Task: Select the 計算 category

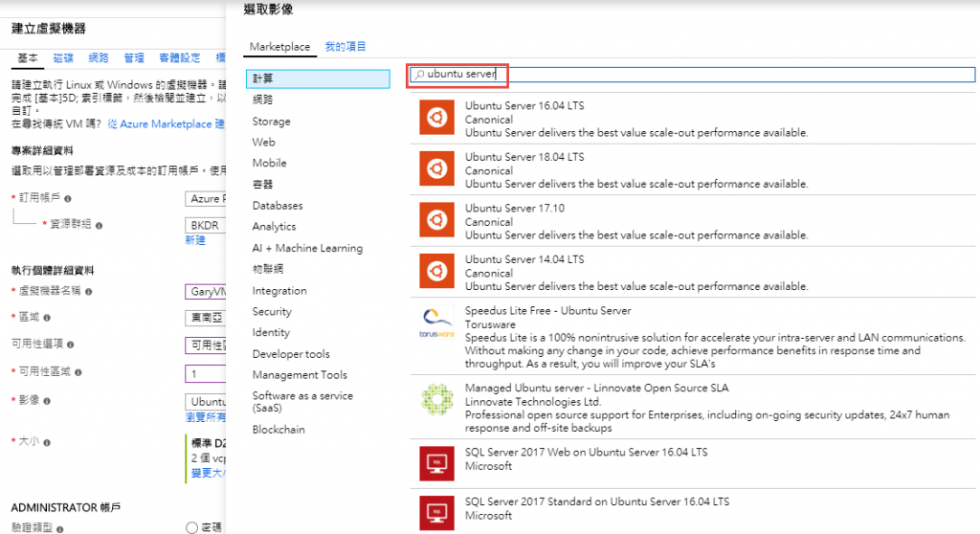Action: (318, 78)
